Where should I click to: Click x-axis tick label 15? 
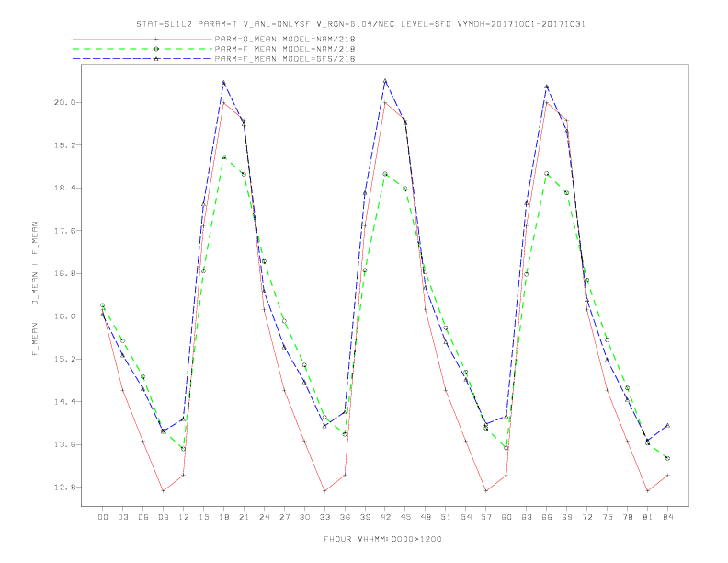203,517
